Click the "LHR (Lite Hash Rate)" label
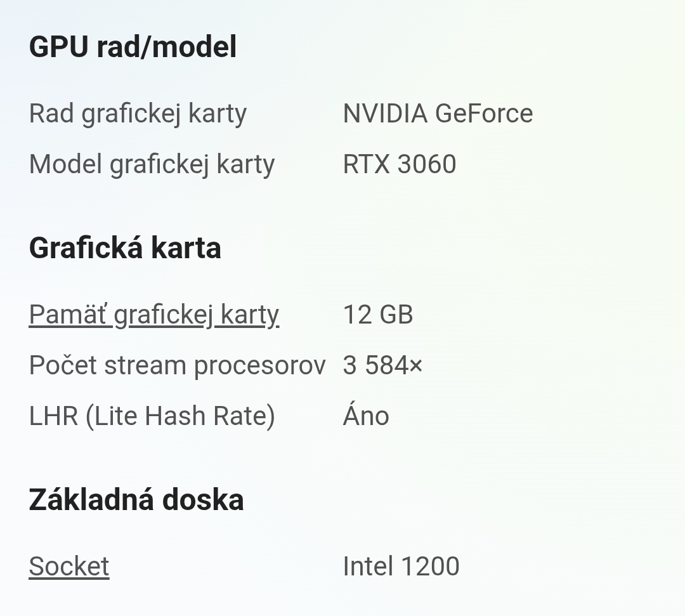The image size is (685, 616). pos(150,416)
